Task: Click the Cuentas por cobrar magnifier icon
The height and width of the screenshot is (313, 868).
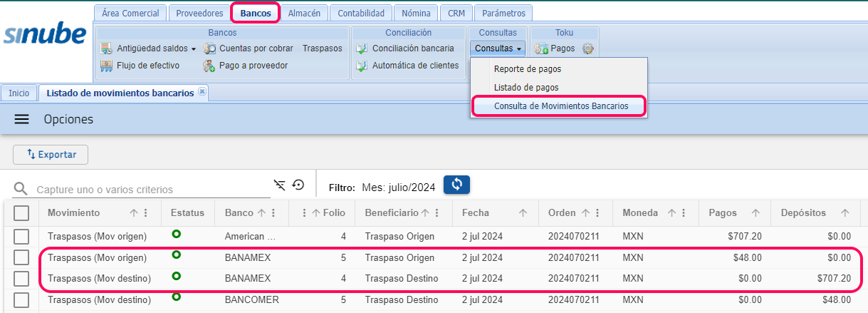Action: click(x=209, y=48)
